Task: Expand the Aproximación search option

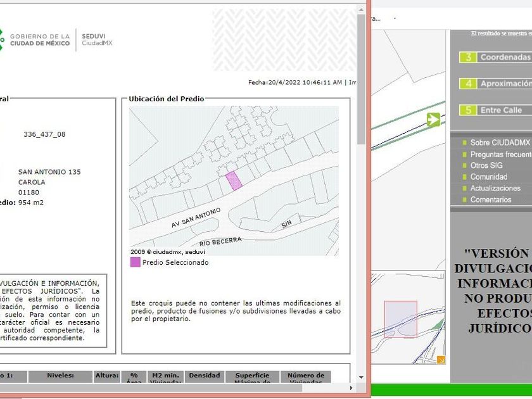Action: click(x=505, y=84)
